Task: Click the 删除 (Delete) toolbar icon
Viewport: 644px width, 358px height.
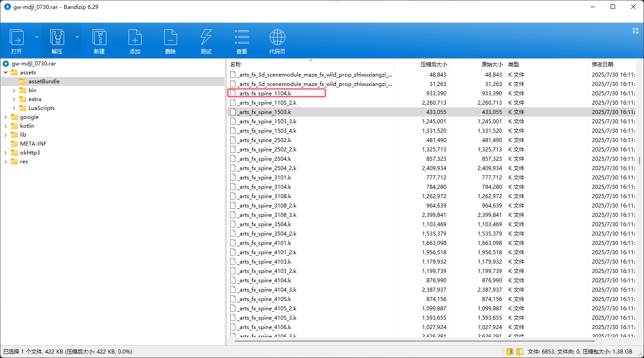Action: (x=170, y=38)
